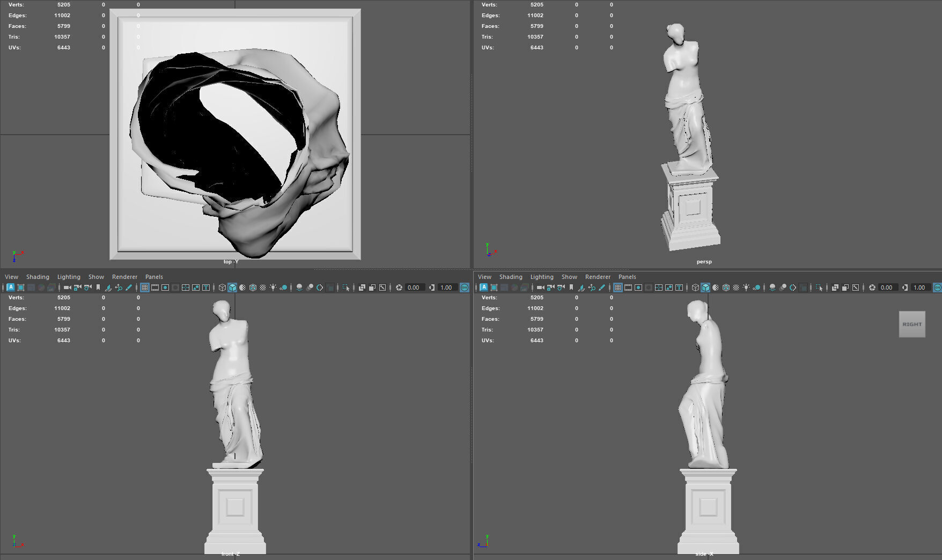Enable Wireframe on Shaded in front panel
This screenshot has height=560, width=942.
point(253,288)
